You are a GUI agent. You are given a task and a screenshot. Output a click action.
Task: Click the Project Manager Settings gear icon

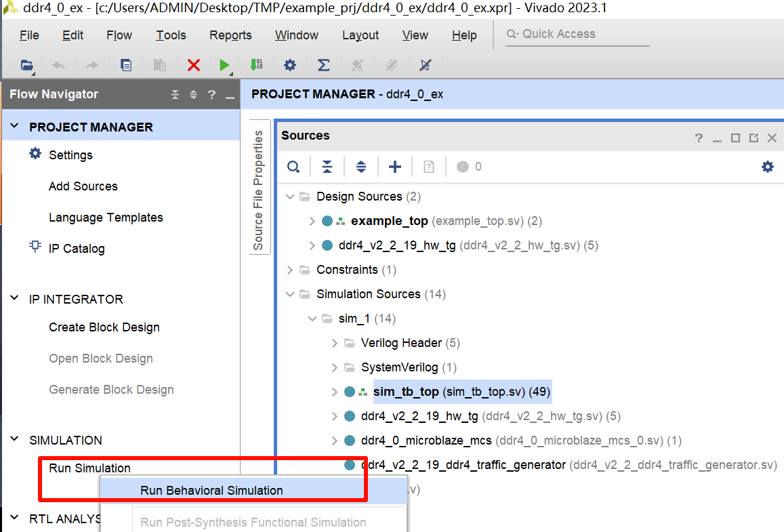[35, 153]
